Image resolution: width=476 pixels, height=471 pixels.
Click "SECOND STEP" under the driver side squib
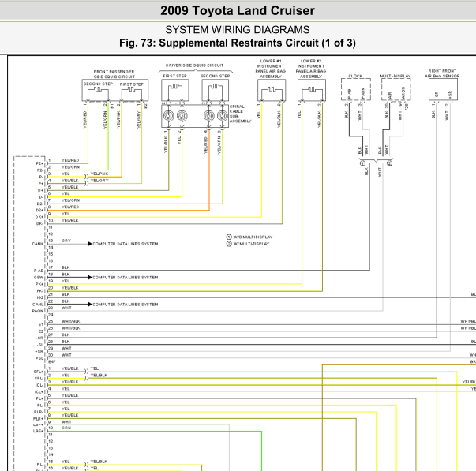coord(216,76)
